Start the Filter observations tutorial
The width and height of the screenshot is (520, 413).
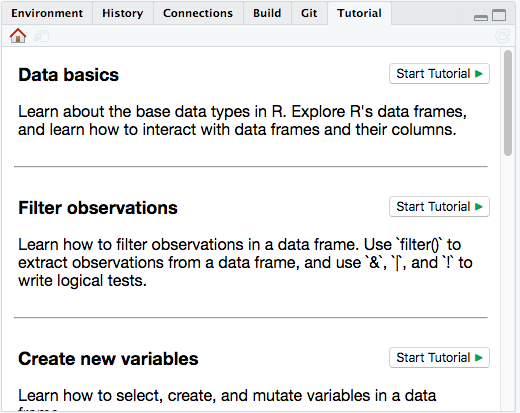tap(439, 207)
